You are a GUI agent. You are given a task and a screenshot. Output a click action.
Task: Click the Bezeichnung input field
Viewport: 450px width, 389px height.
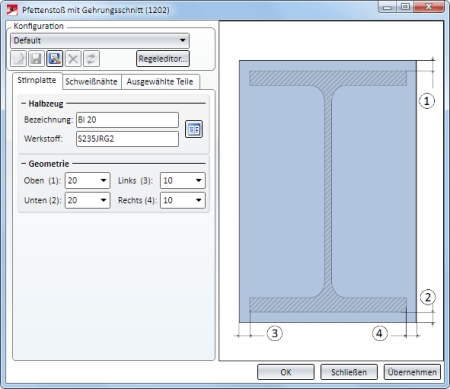tap(127, 120)
